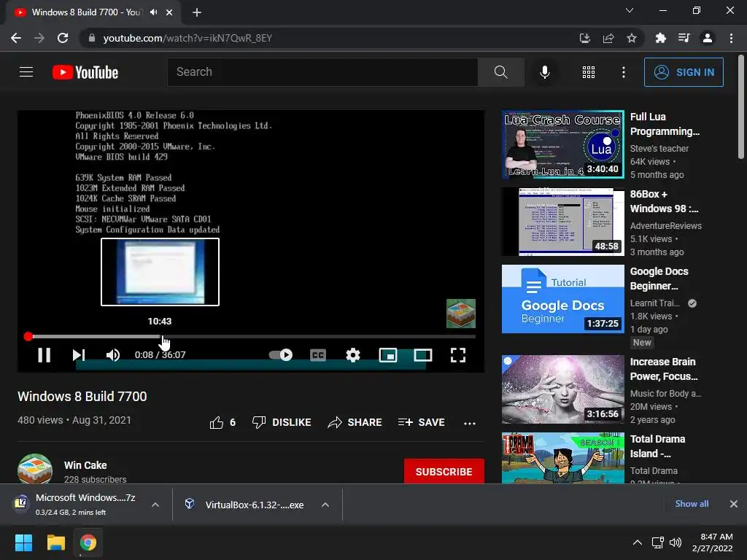Skip to the next video
Screen dimensions: 747x560
79,355
